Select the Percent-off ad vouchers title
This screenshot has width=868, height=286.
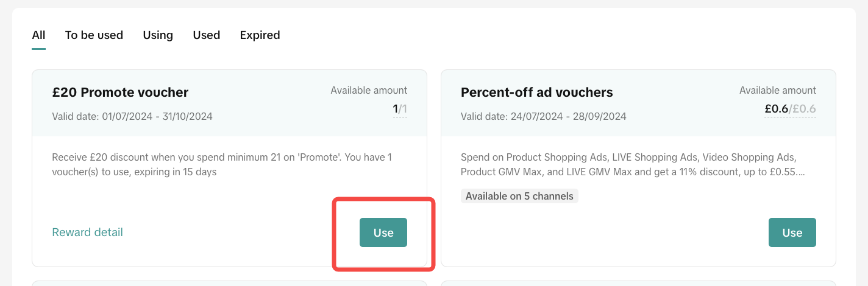[x=536, y=92]
